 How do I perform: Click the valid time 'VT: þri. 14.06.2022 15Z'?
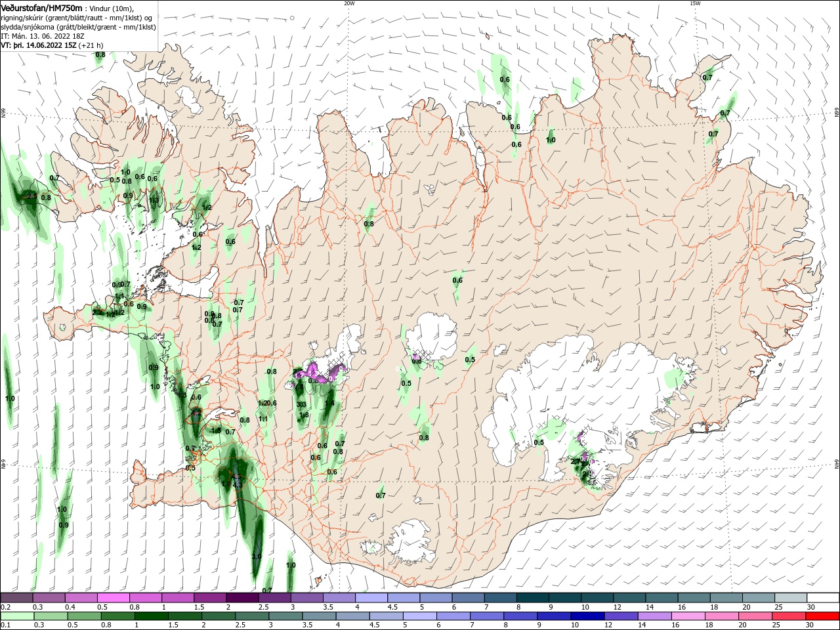[39, 45]
